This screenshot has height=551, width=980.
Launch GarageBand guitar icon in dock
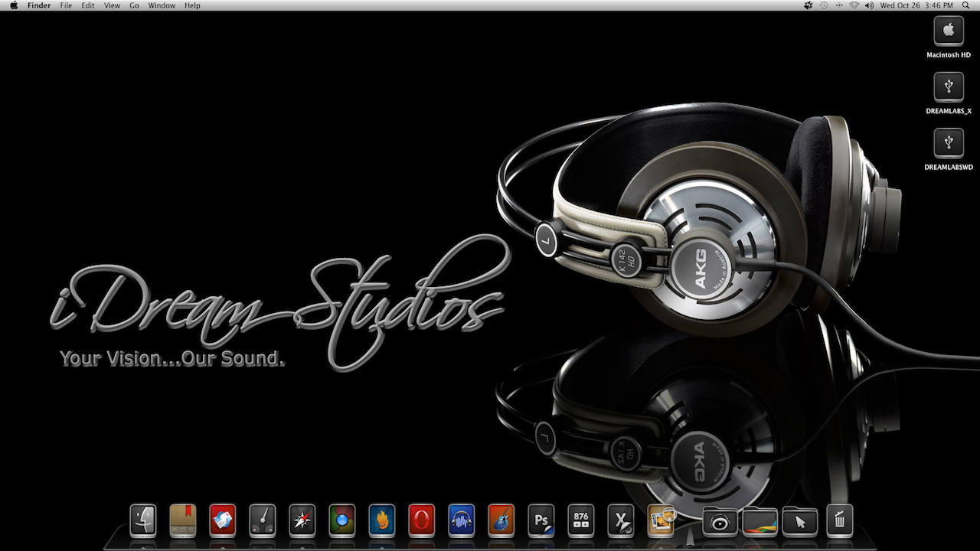[x=501, y=520]
